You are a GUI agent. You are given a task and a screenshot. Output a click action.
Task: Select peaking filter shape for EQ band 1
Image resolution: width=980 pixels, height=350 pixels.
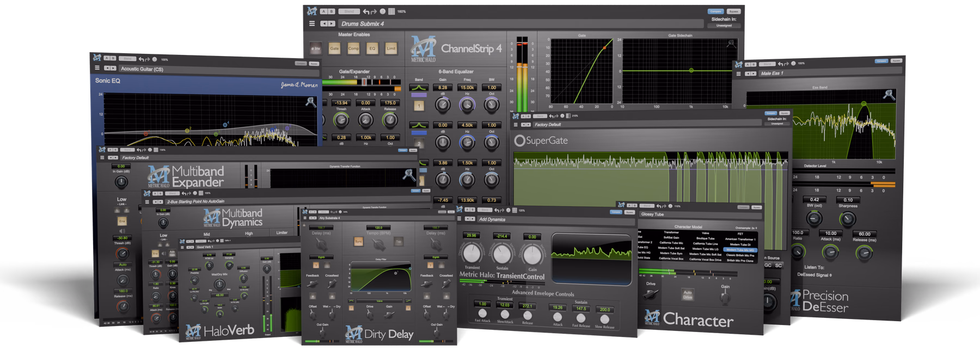pyautogui.click(x=418, y=87)
